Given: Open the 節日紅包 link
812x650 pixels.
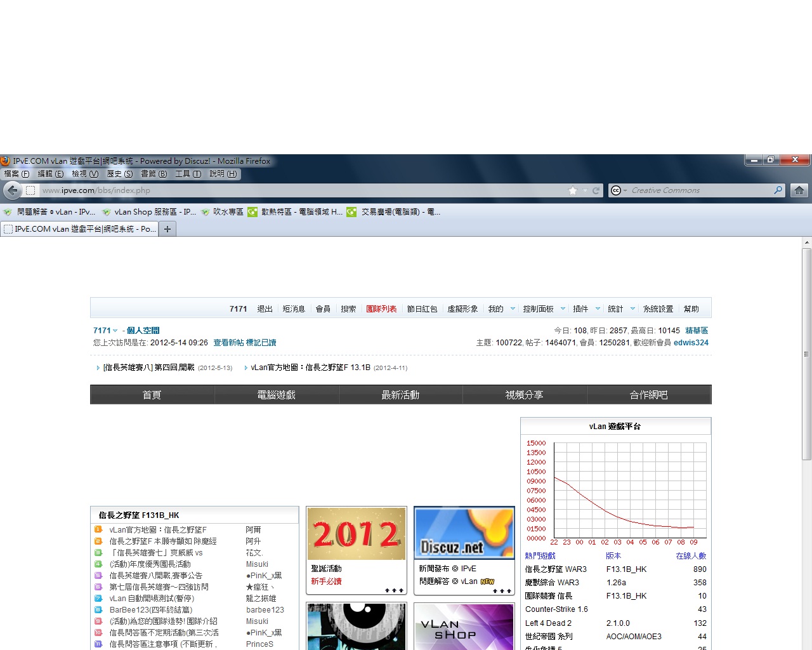Looking at the screenshot, I should pos(422,309).
